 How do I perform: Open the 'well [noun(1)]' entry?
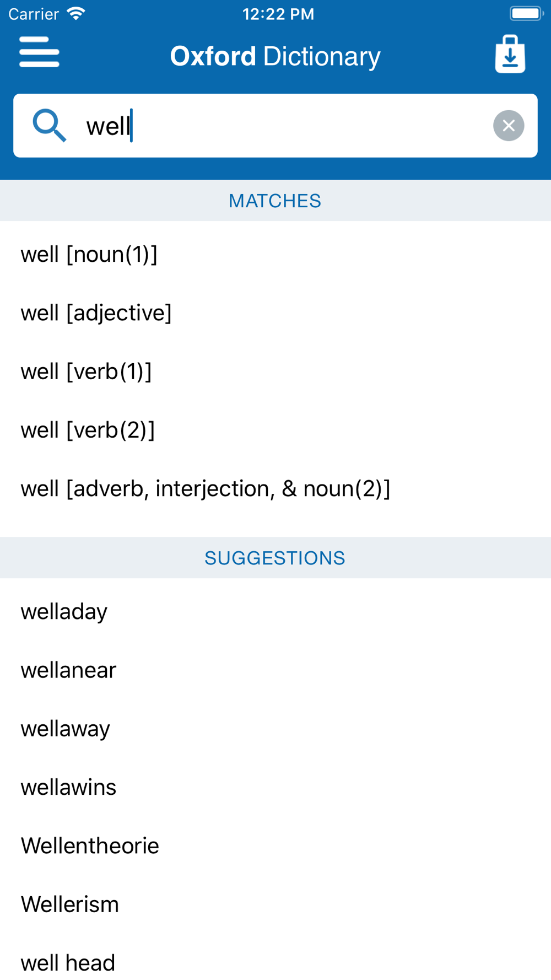275,254
